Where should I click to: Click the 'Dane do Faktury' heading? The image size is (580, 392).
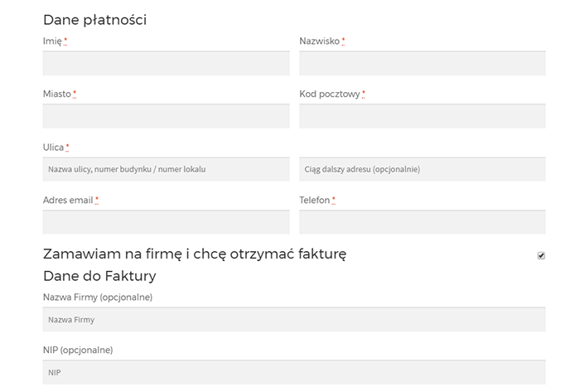(x=99, y=275)
